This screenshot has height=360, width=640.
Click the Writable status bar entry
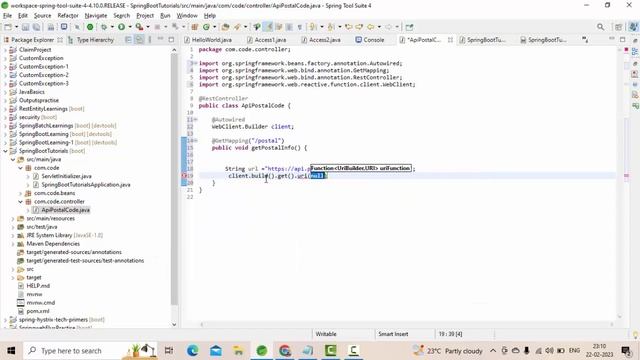point(326,334)
